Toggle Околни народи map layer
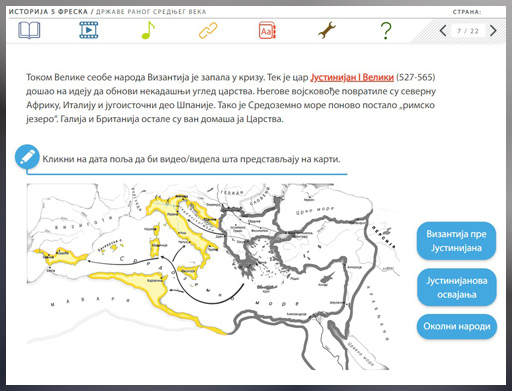Screen dimensions: 512x391 click(x=457, y=326)
